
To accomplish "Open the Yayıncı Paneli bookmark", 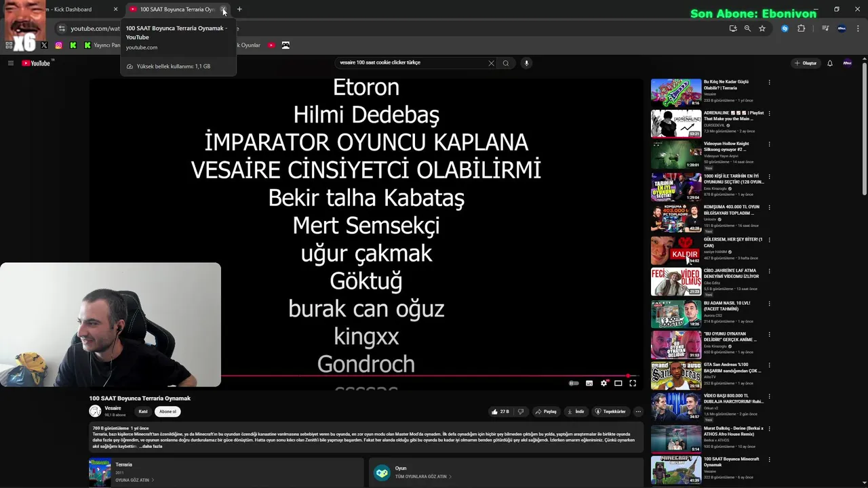I will [x=102, y=45].
